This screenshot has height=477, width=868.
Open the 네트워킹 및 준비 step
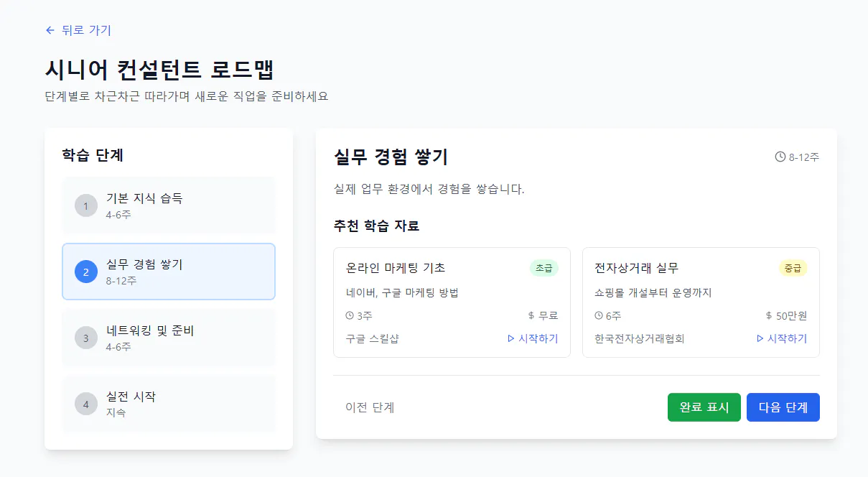(x=169, y=338)
